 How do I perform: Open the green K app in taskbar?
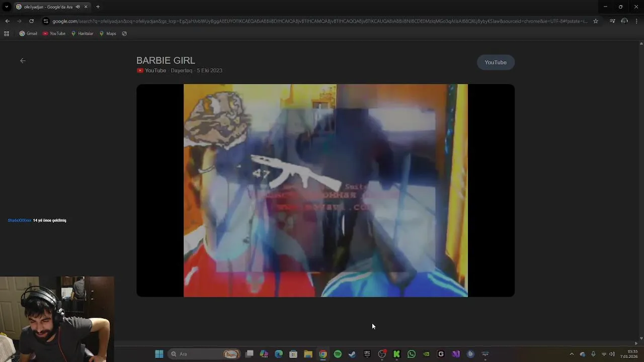point(396,354)
